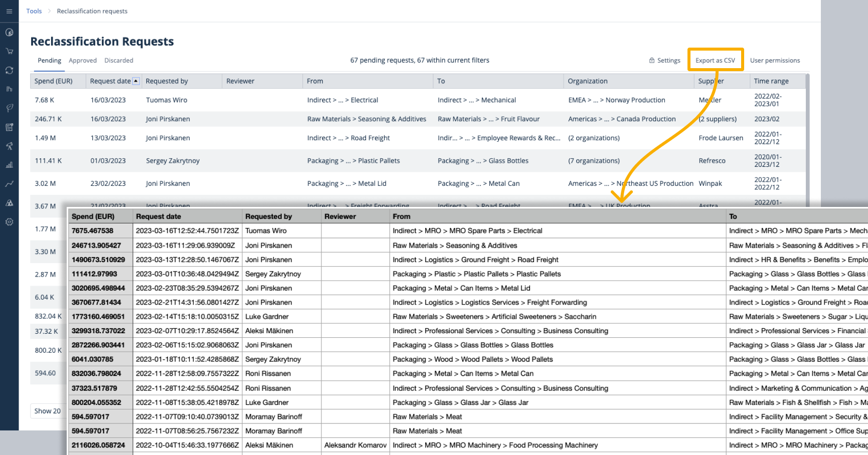
Task: Select the leaf icon in sidebar
Action: [x=9, y=108]
